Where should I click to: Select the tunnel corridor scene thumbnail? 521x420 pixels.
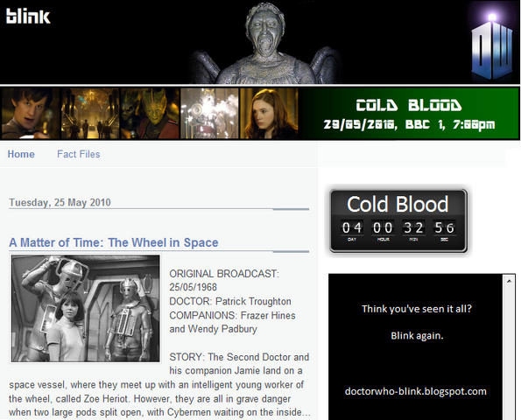click(89, 113)
